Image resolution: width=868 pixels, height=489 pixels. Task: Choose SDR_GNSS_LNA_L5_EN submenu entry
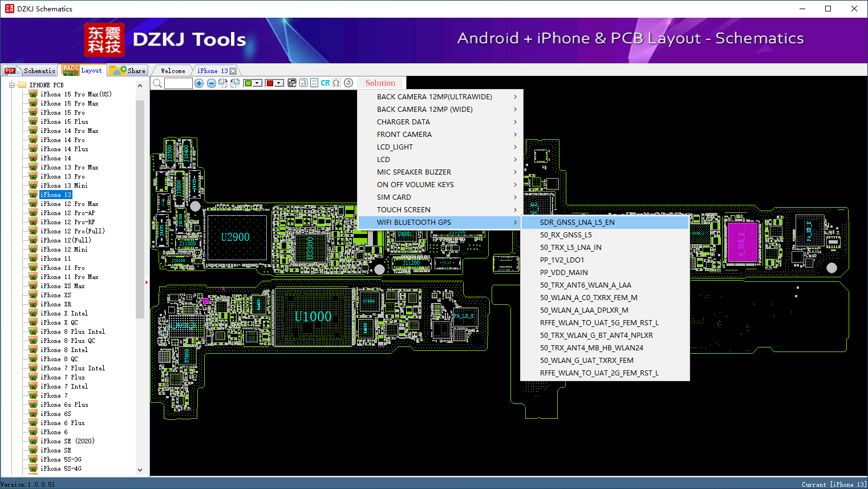pos(605,223)
